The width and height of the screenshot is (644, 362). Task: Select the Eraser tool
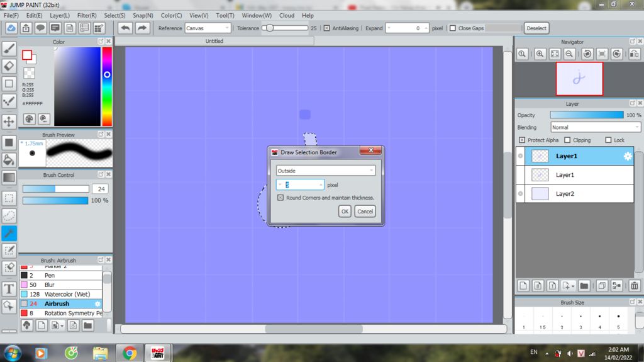tap(9, 66)
